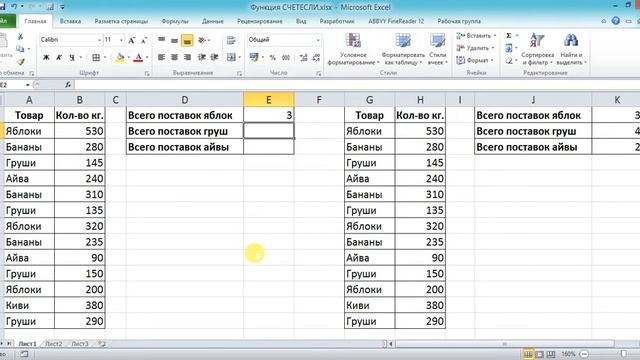Click the Вставить cells button
The width and height of the screenshot is (640, 360).
[x=476, y=36]
